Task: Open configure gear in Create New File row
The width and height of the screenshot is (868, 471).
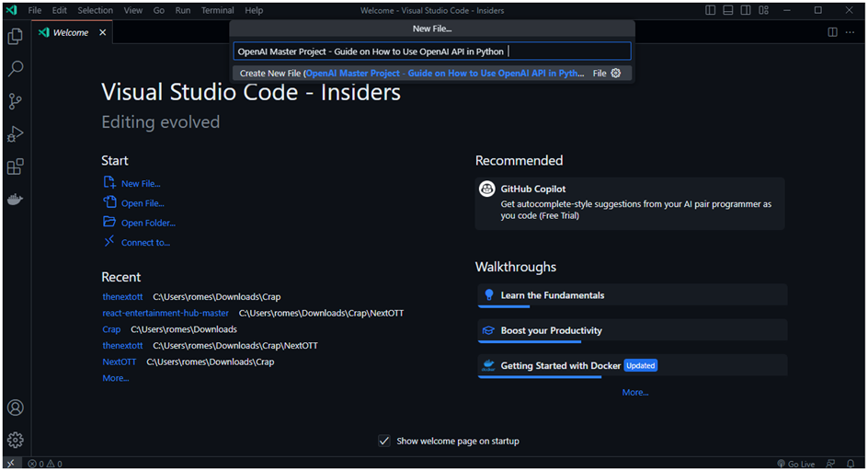Action: (x=615, y=74)
